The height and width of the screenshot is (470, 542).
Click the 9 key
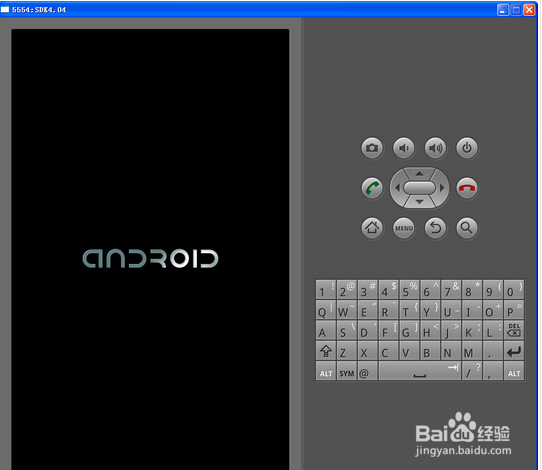[x=493, y=289]
